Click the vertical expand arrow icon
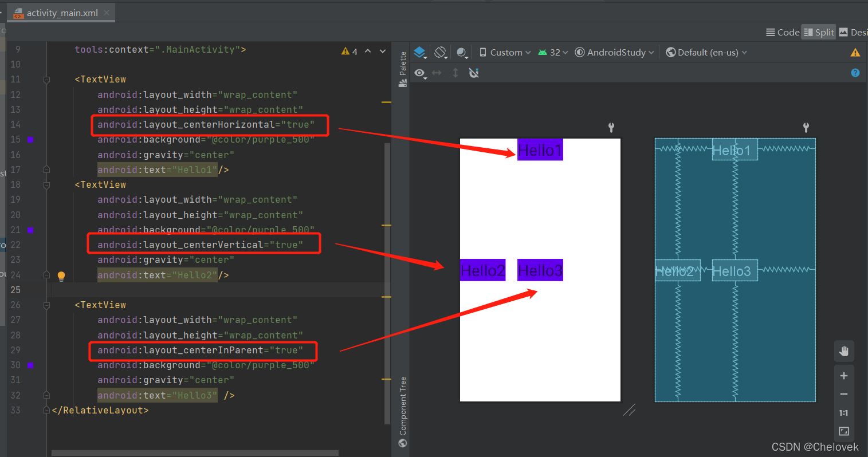Screen dimensions: 868x457 click(455, 73)
